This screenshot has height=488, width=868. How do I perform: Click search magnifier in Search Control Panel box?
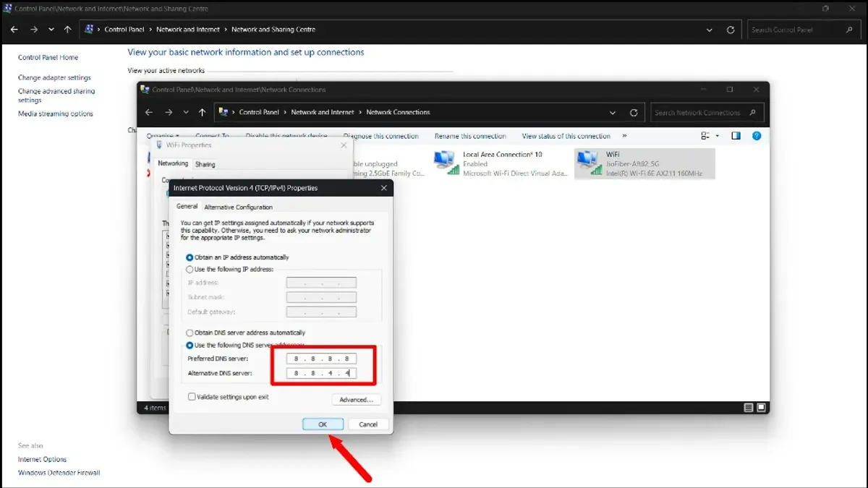[x=849, y=30]
